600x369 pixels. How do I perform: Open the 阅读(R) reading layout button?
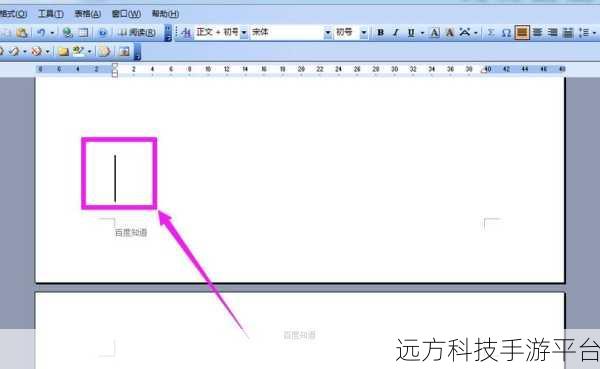coord(137,33)
